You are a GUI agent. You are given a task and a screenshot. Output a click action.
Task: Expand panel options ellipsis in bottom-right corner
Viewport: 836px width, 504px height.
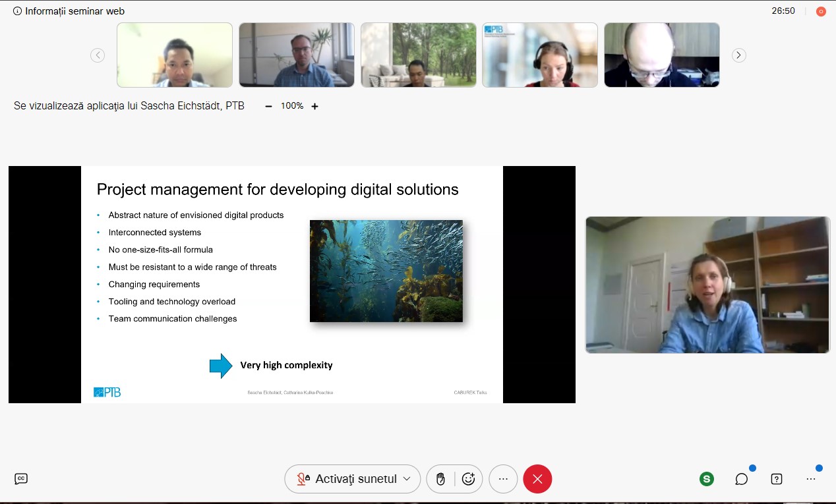coord(811,479)
